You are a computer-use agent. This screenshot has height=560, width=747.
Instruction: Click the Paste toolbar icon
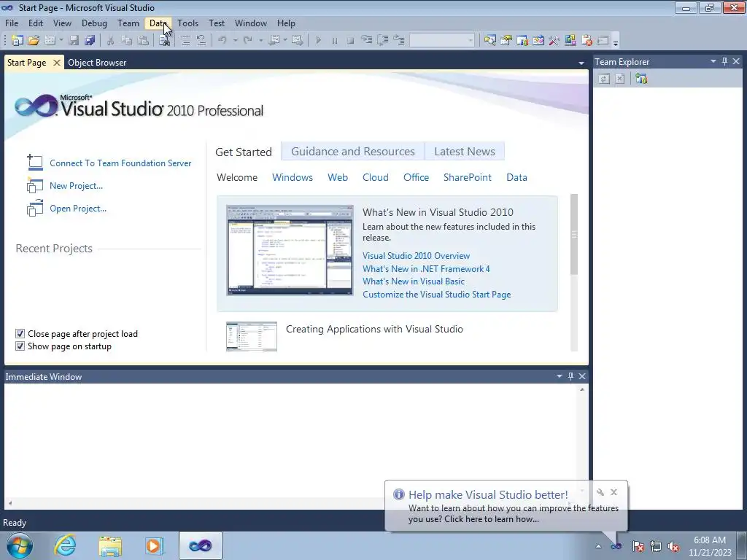[x=143, y=41]
